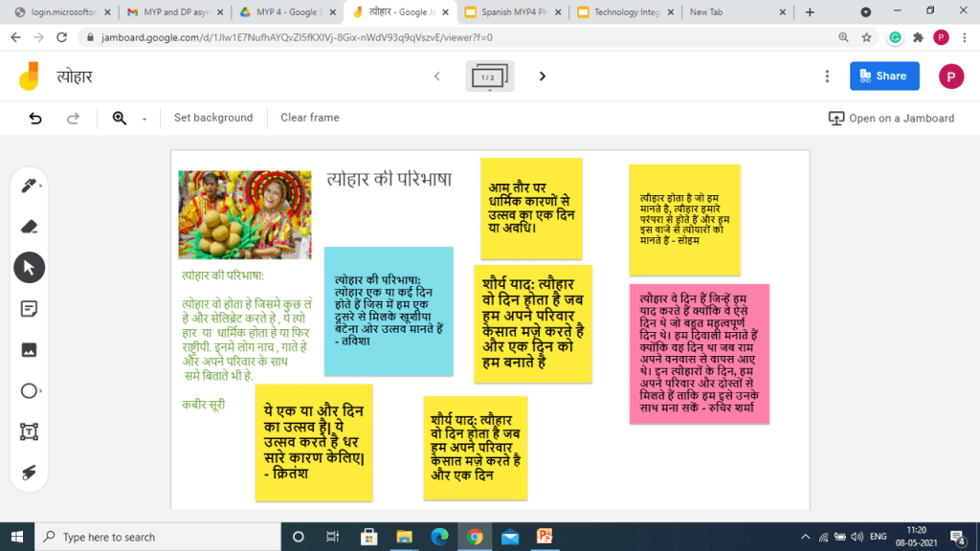Click the blue Share button

pos(883,77)
